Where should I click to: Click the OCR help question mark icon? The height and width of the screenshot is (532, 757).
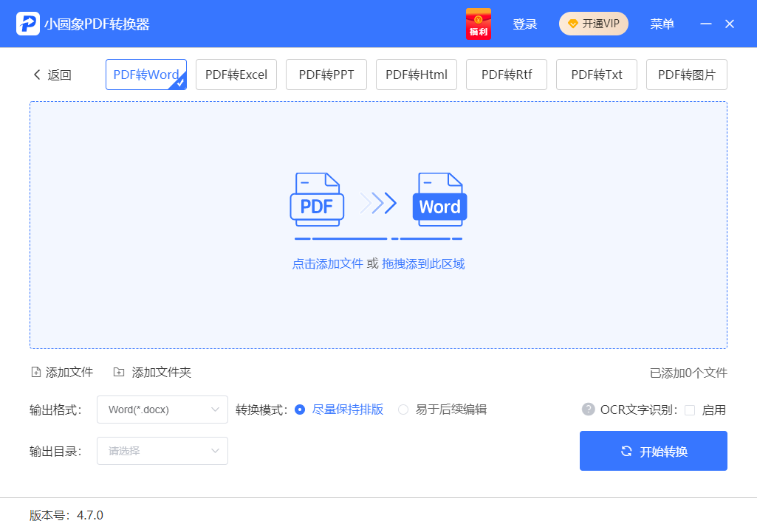(x=588, y=410)
